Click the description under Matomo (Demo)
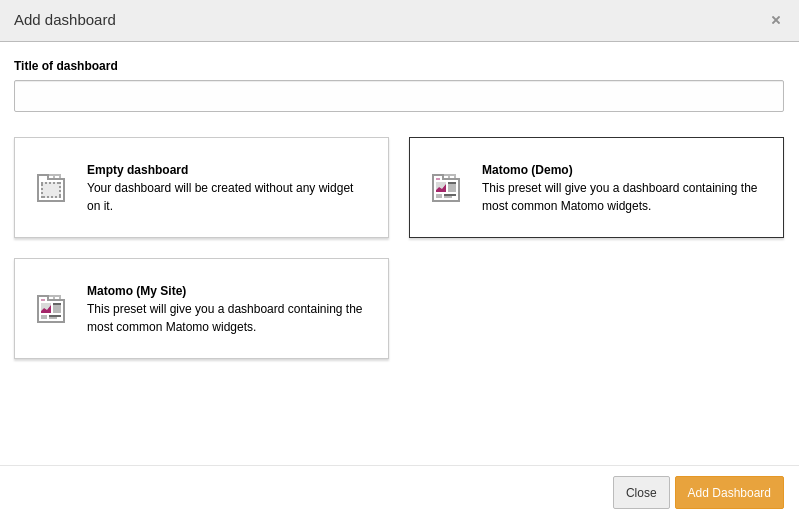 click(619, 197)
